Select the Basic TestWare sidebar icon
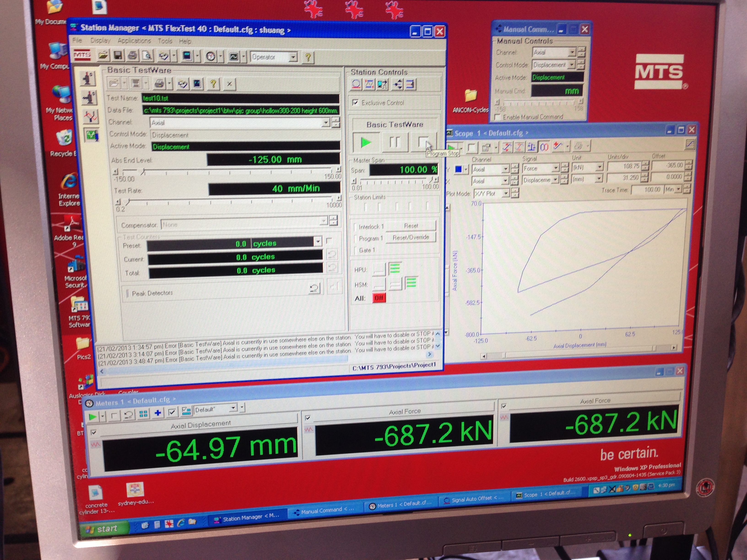Viewport: 747px width, 560px height. (92, 135)
